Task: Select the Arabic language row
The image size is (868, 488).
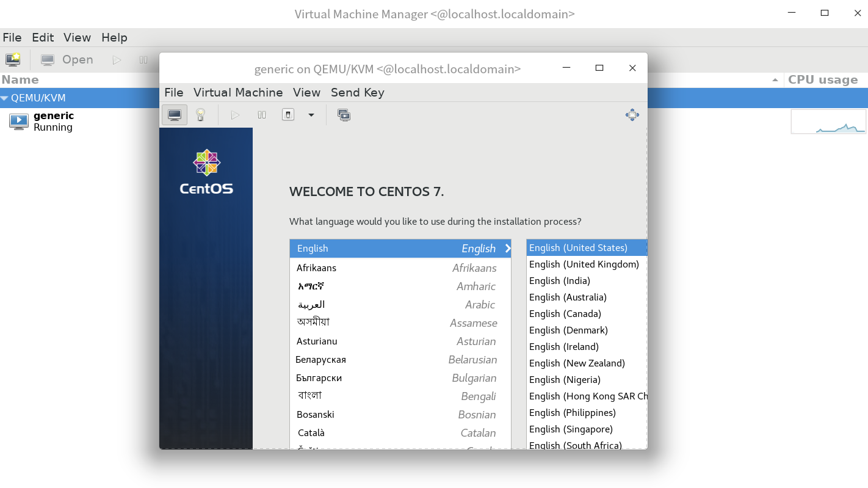Action: 400,305
